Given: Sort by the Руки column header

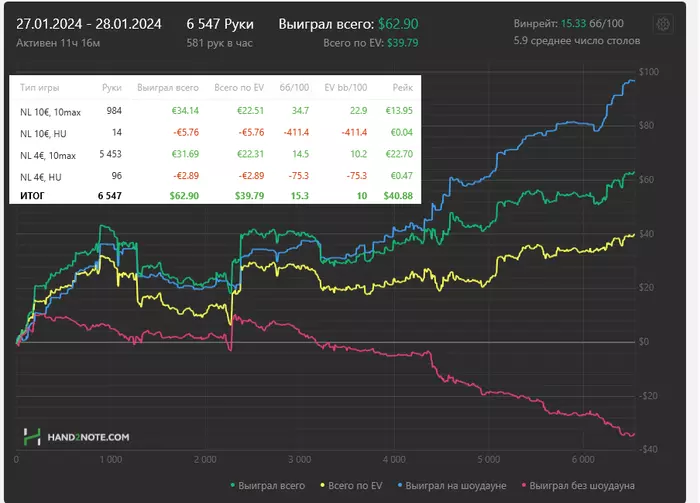Looking at the screenshot, I should coord(112,88).
